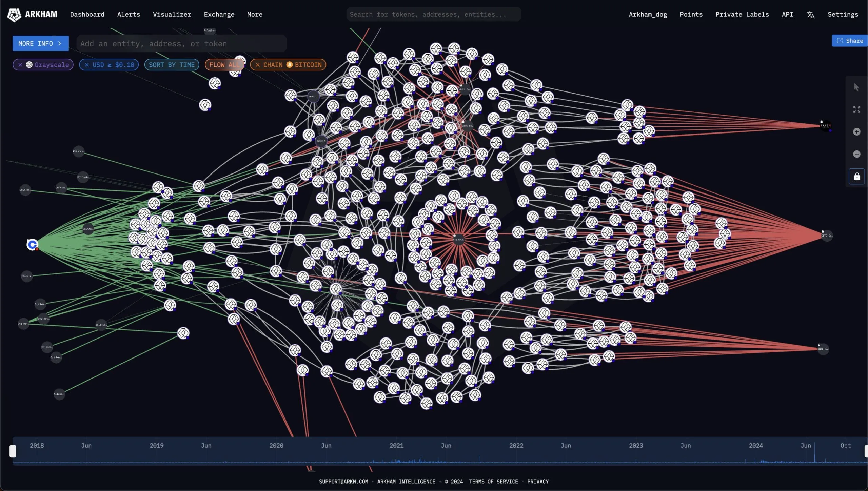This screenshot has height=491, width=868.
Task: Click the Share button
Action: point(850,41)
